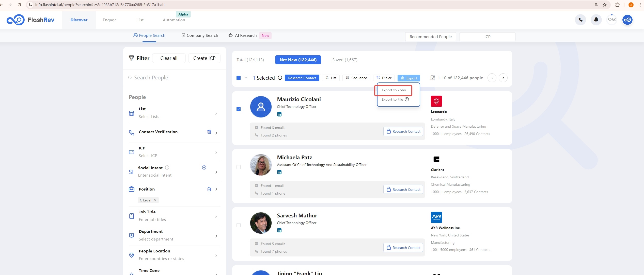This screenshot has height=275, width=644.
Task: Switch to Company Search
Action: pyautogui.click(x=200, y=35)
